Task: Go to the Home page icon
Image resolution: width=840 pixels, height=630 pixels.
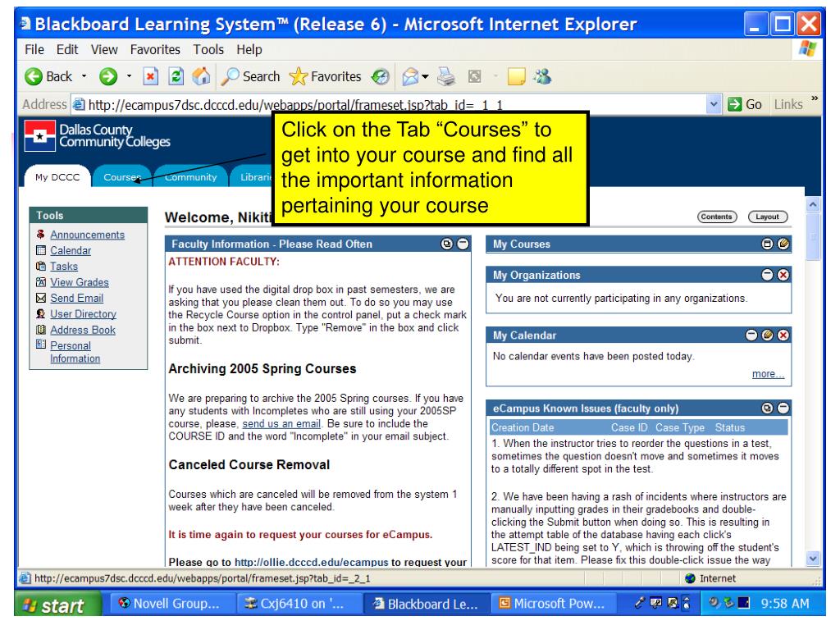Action: tap(202, 76)
